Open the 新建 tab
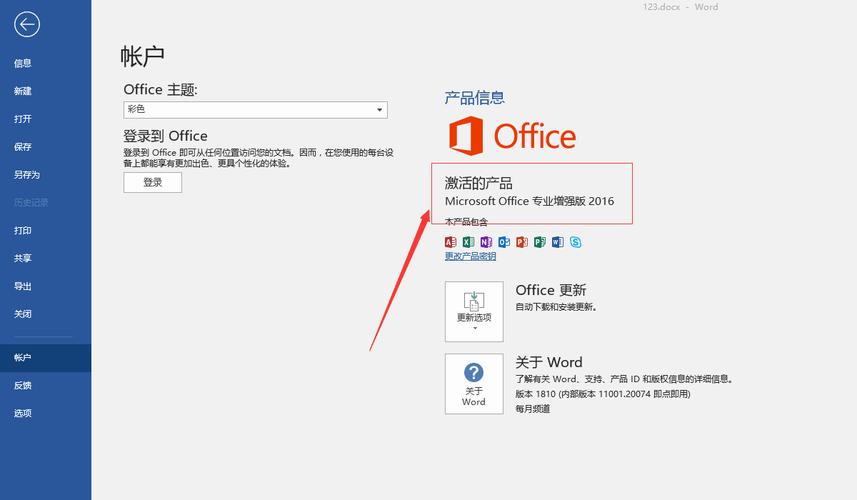857x500 pixels. 23,91
